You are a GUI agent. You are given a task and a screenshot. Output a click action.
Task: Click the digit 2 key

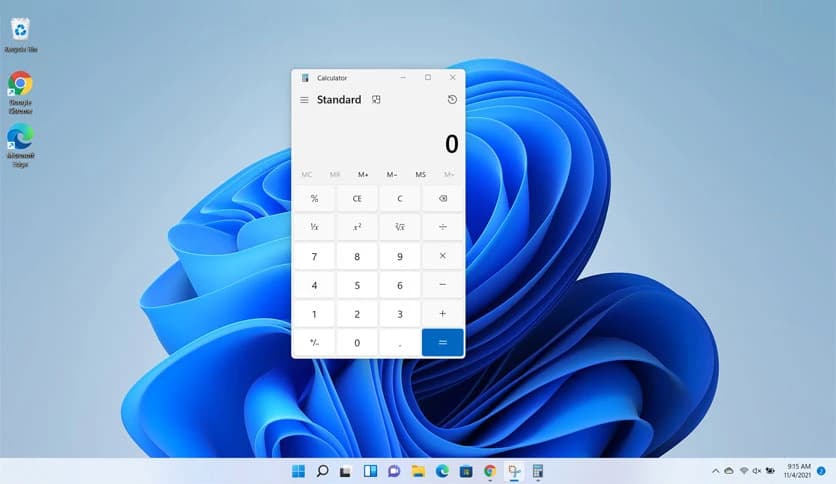(357, 313)
